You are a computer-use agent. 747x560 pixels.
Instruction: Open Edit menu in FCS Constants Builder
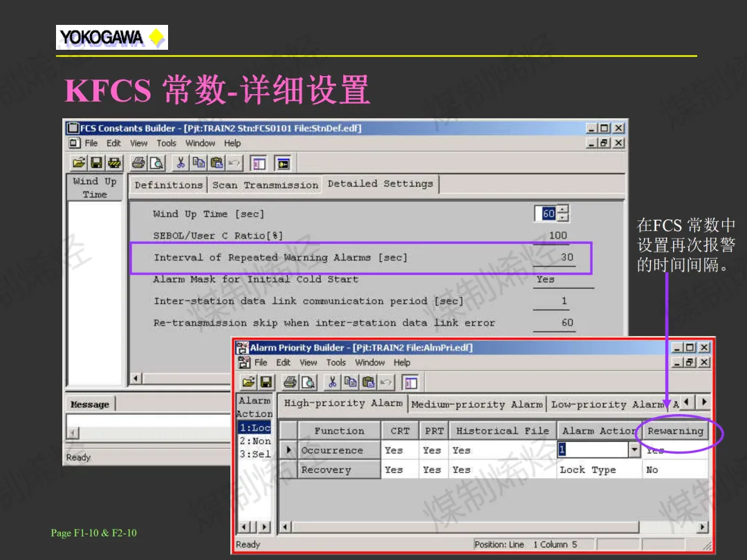113,143
